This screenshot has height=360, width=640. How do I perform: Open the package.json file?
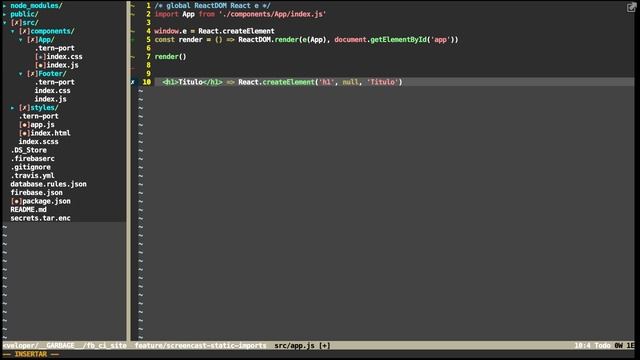[47, 201]
